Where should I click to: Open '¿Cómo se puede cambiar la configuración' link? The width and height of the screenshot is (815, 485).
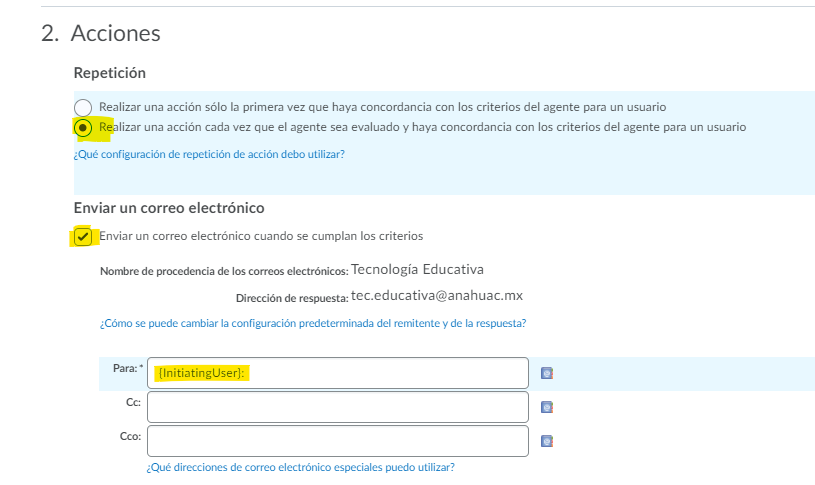312,323
